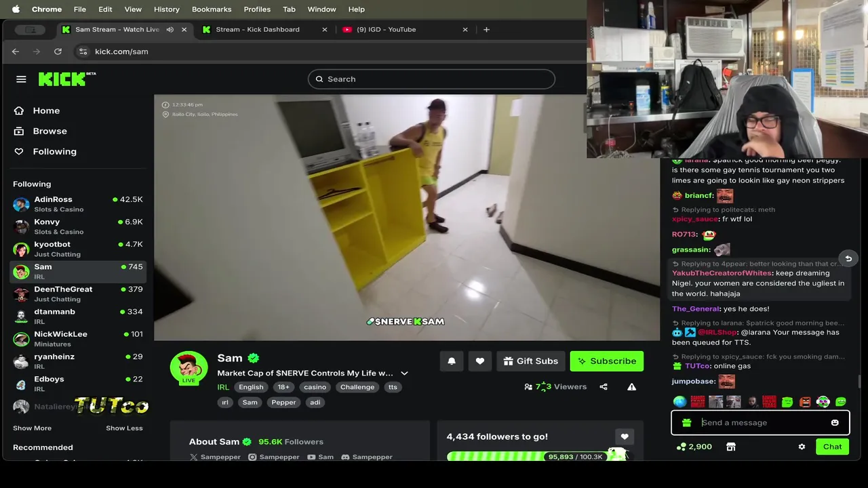The height and width of the screenshot is (488, 868).
Task: Open the Sam YouTube link
Action: (x=320, y=457)
